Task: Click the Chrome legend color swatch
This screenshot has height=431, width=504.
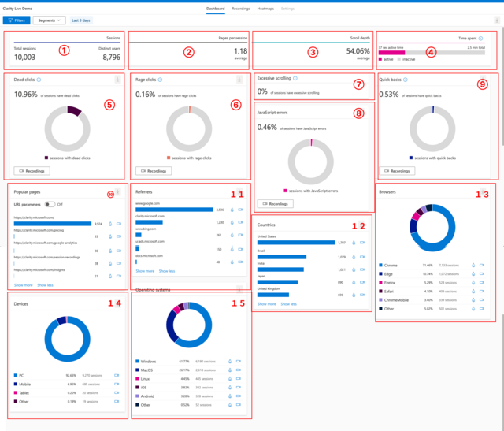Action: (380, 265)
